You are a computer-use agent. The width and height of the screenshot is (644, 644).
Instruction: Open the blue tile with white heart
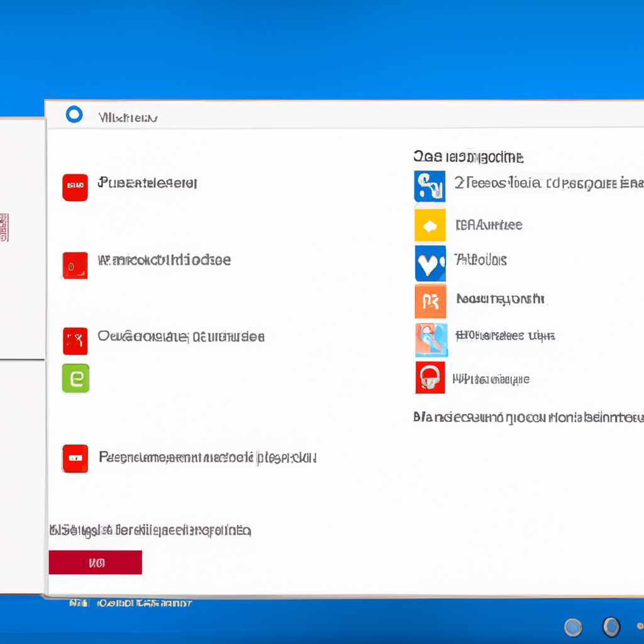[x=430, y=264]
